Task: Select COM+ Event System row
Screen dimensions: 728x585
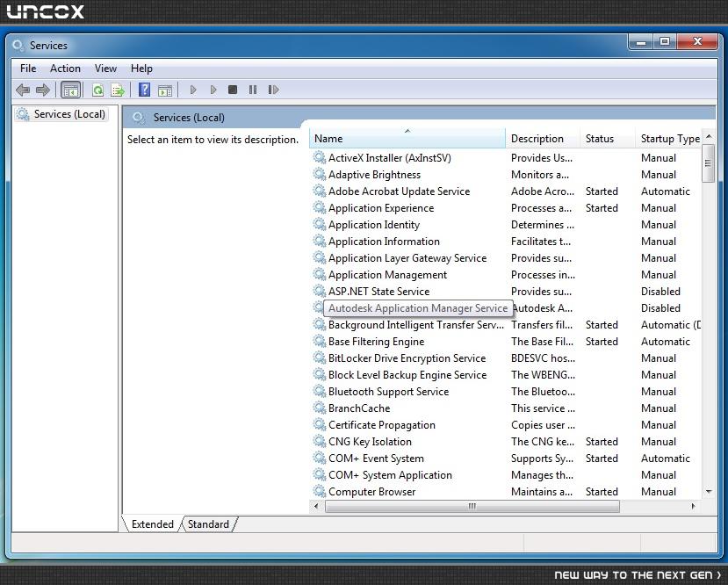Action: click(x=505, y=459)
